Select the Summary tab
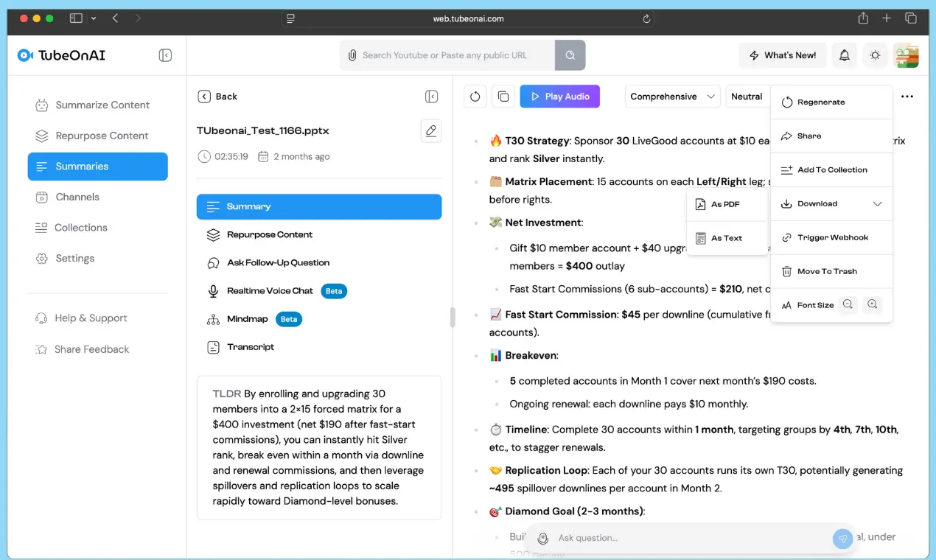The image size is (936, 560). pyautogui.click(x=319, y=207)
